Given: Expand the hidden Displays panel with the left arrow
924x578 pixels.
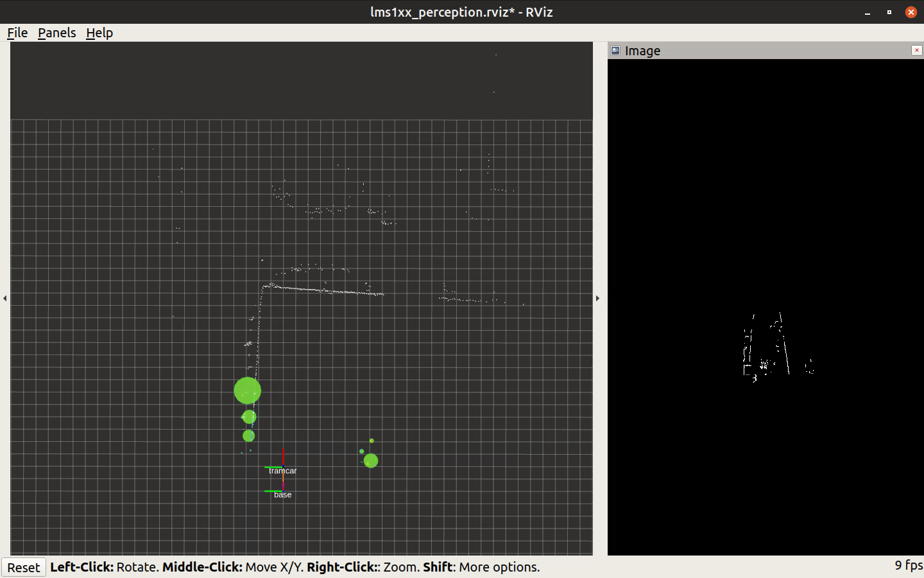Looking at the screenshot, I should tap(4, 298).
